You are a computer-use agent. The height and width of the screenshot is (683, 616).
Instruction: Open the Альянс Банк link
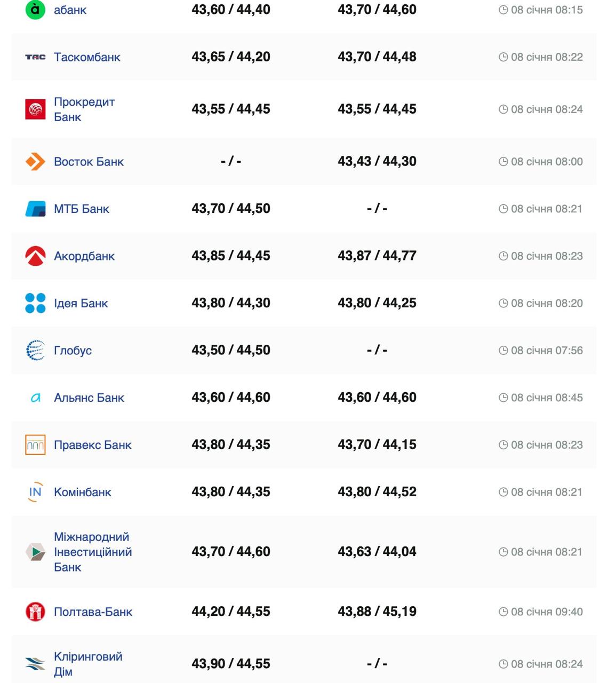tap(89, 398)
